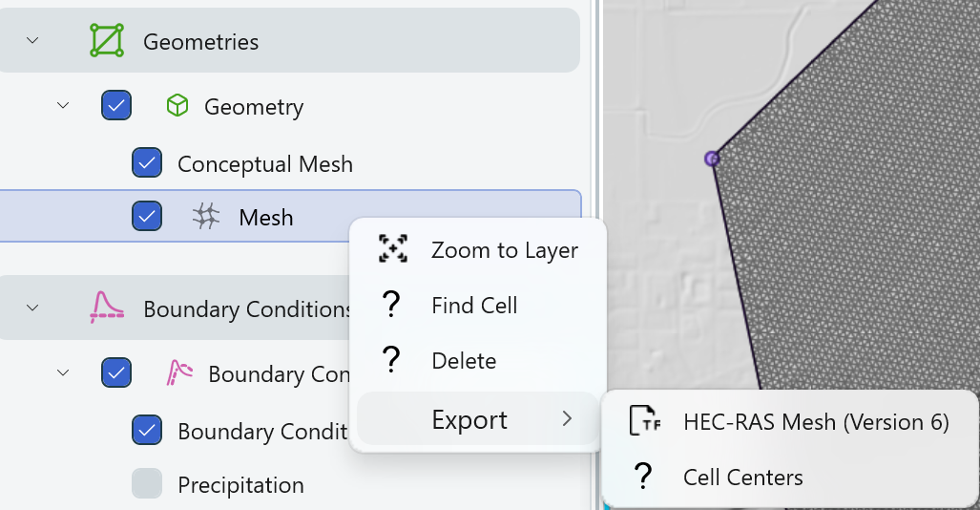Image resolution: width=980 pixels, height=510 pixels.
Task: Click the HEC-RAS Mesh file icon
Action: pyautogui.click(x=646, y=421)
